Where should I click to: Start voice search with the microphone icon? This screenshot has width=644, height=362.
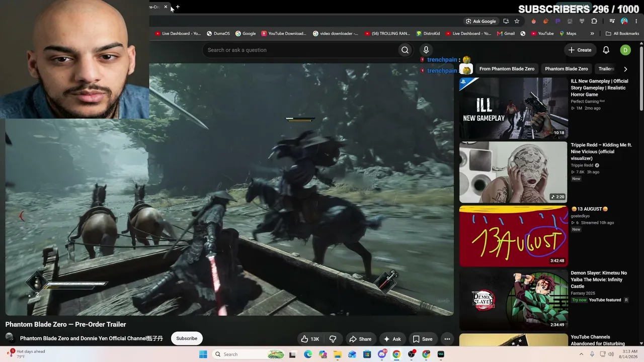[x=426, y=50]
